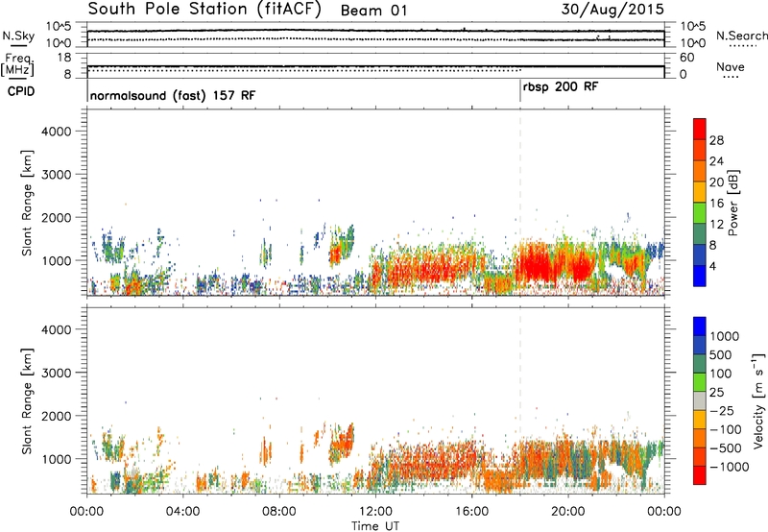Image resolution: width=768 pixels, height=532 pixels.
Task: Click the 'N.Search' legend label
Action: (741, 36)
